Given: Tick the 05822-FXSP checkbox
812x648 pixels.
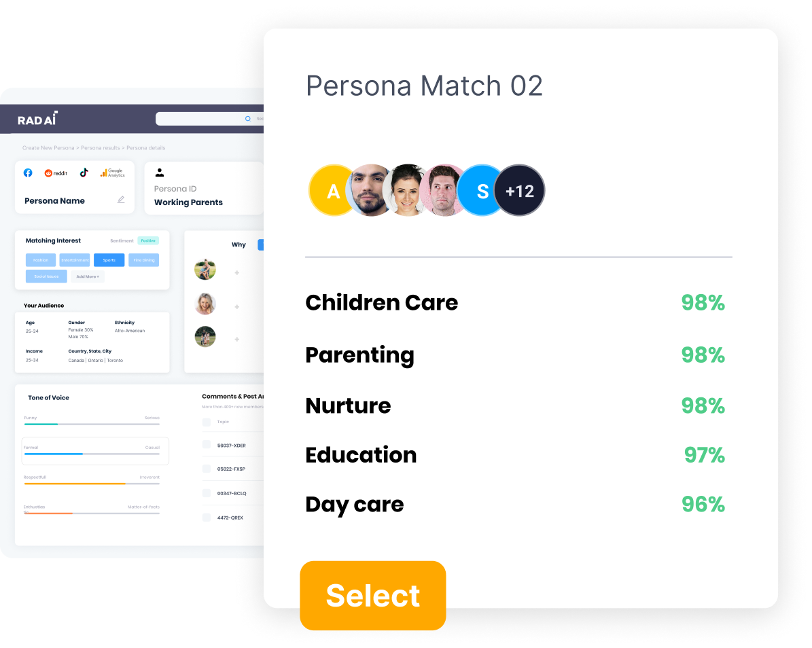Looking at the screenshot, I should click(x=207, y=469).
